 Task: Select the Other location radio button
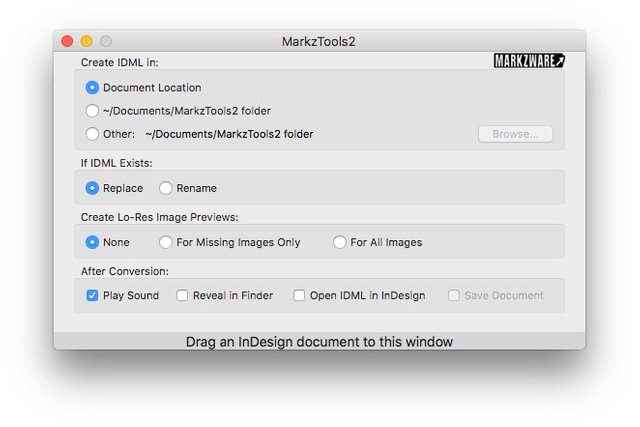coord(92,134)
